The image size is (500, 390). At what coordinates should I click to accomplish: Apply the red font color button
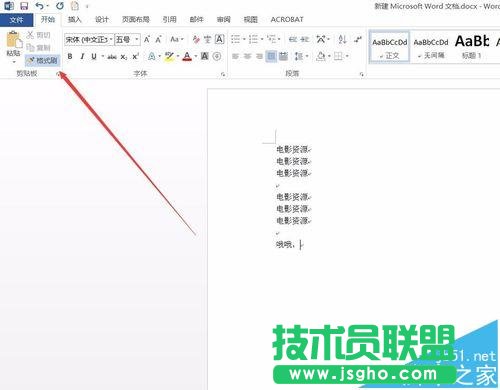click(x=187, y=56)
